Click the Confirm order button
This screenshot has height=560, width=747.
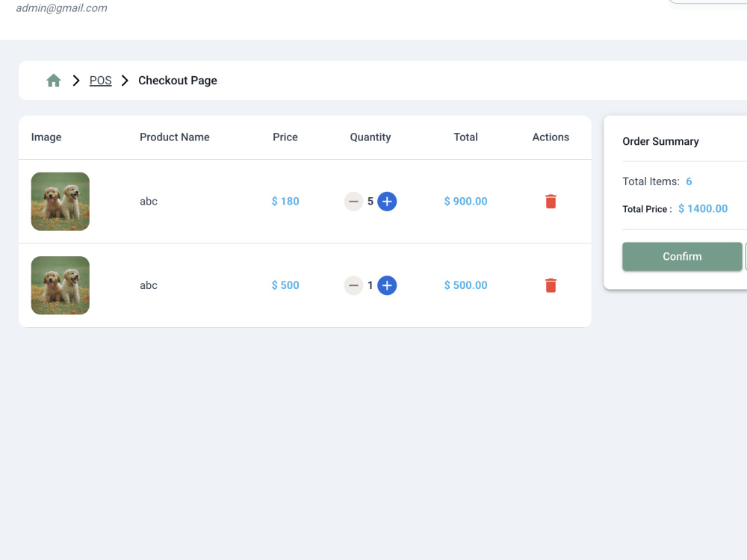pos(682,257)
